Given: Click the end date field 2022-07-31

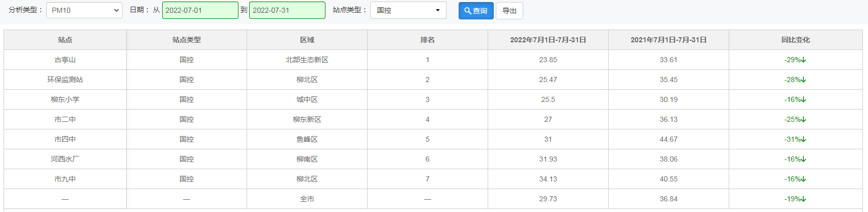Looking at the screenshot, I should [287, 10].
